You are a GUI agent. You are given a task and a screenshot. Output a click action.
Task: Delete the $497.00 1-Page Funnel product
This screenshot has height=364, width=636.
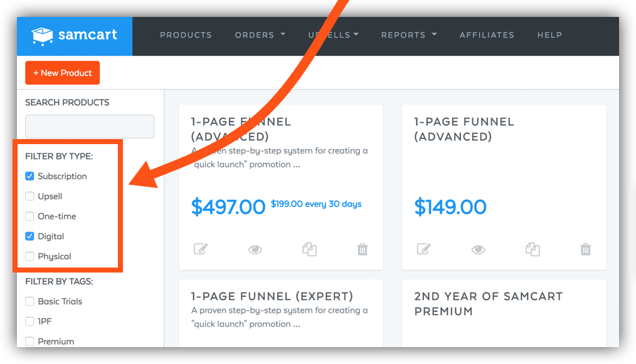[x=363, y=249]
